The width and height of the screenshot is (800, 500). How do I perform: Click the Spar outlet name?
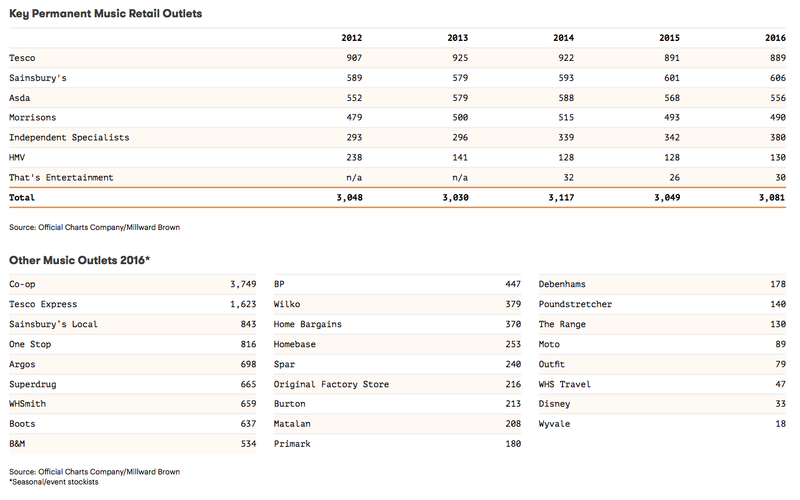point(284,365)
